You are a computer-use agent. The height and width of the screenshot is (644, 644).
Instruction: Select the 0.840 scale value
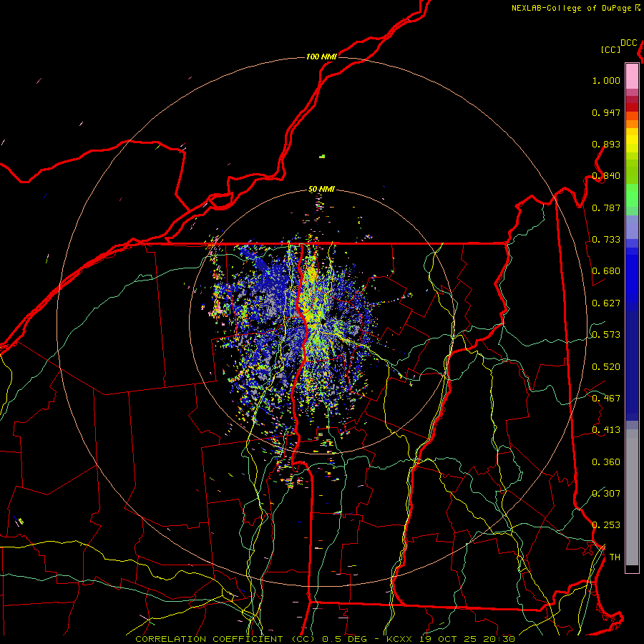click(606, 176)
